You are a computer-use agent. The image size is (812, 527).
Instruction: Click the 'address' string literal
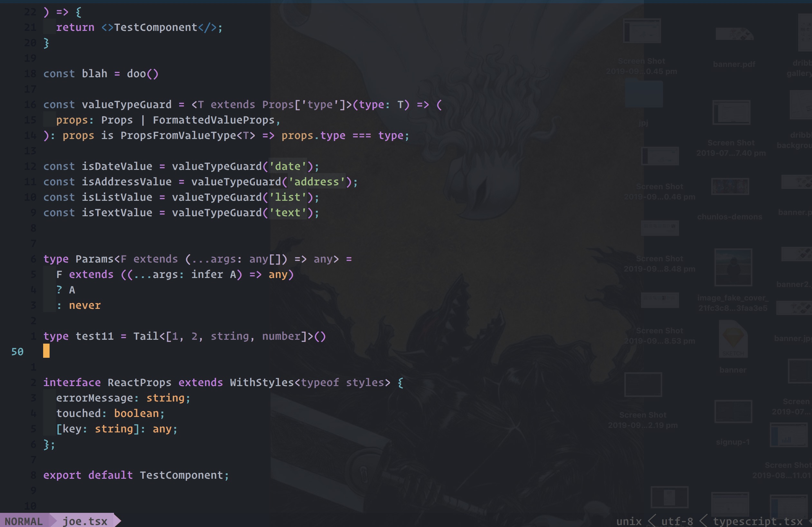(316, 182)
